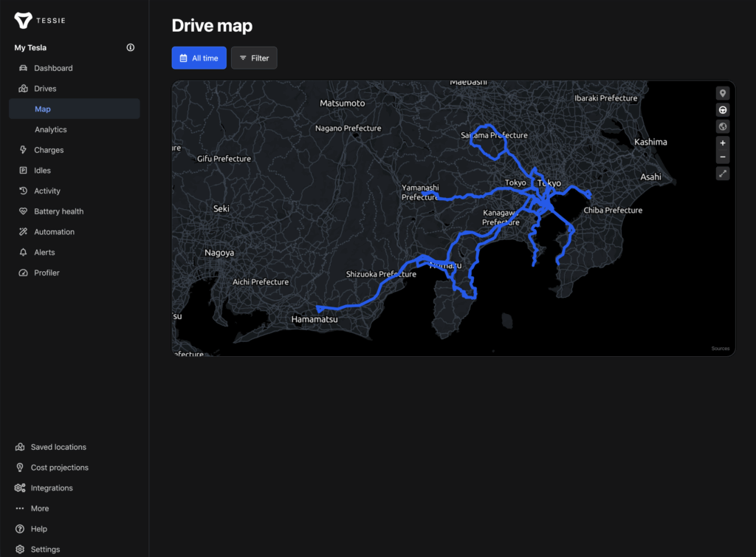Screen dimensions: 756x557
Task: Zoom in on the drive map
Action: coord(722,143)
